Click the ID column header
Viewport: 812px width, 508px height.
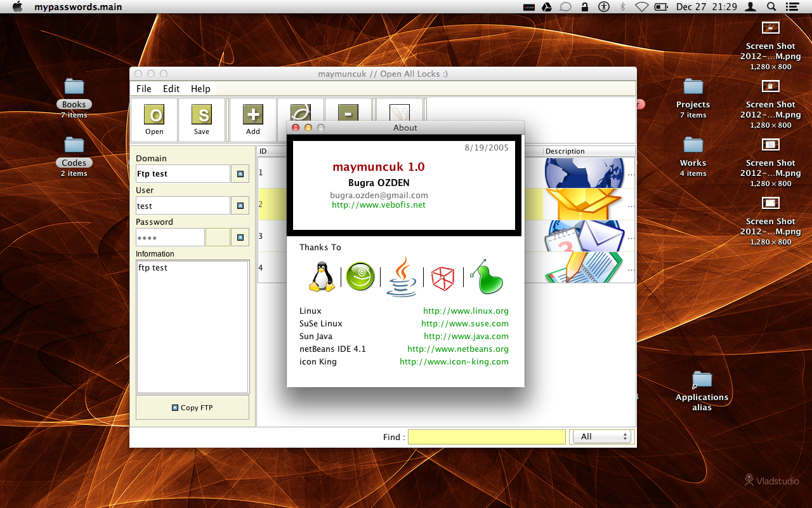[273, 151]
